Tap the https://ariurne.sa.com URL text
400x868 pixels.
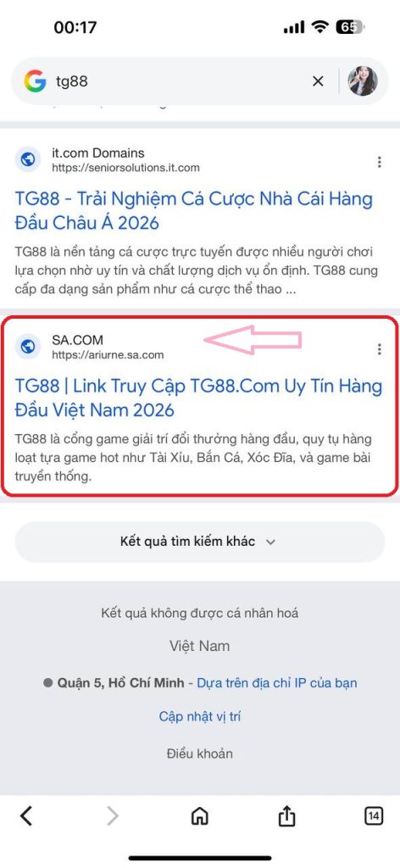pyautogui.click(x=108, y=355)
